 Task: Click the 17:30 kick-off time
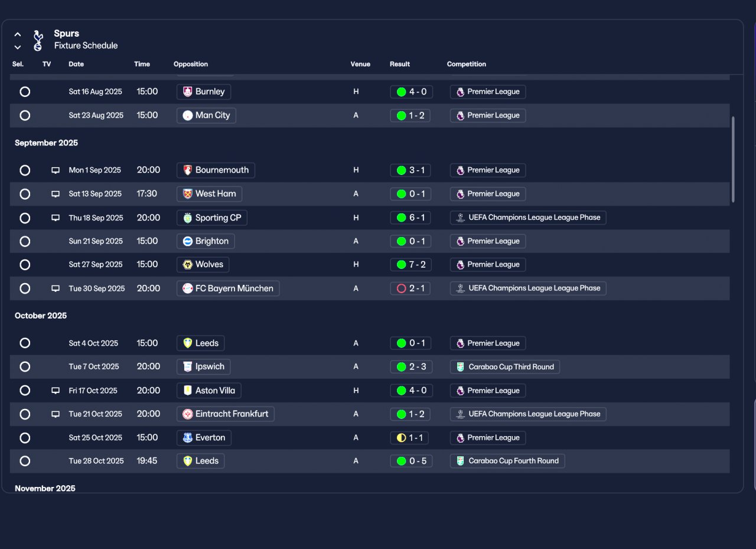(147, 194)
